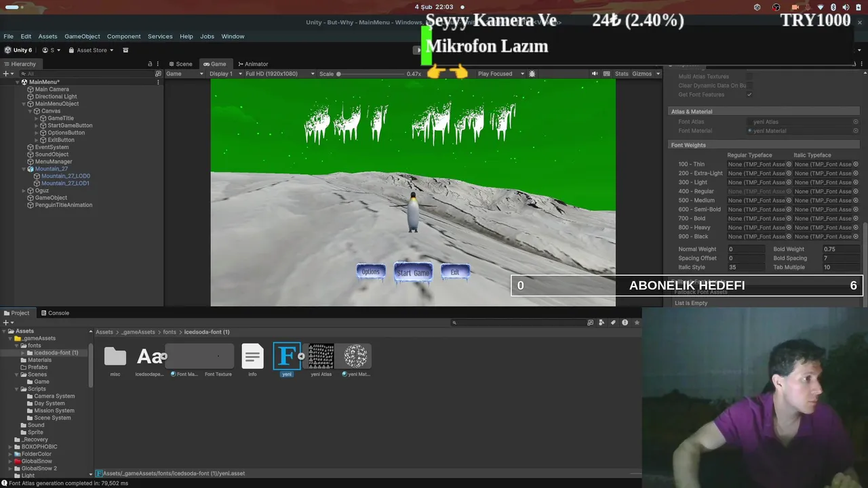868x488 pixels.
Task: Click the Font Material object picker icon
Action: (856, 131)
